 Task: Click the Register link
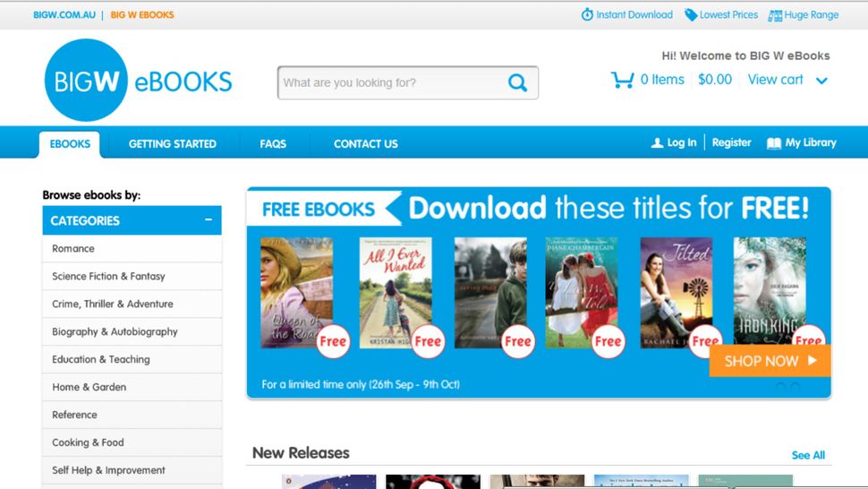point(731,142)
